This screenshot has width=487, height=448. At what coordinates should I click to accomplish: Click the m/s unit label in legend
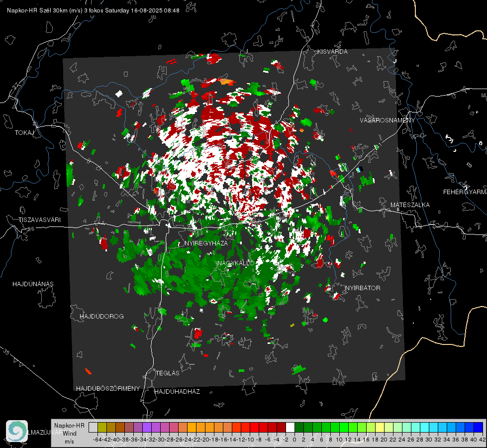click(69, 442)
